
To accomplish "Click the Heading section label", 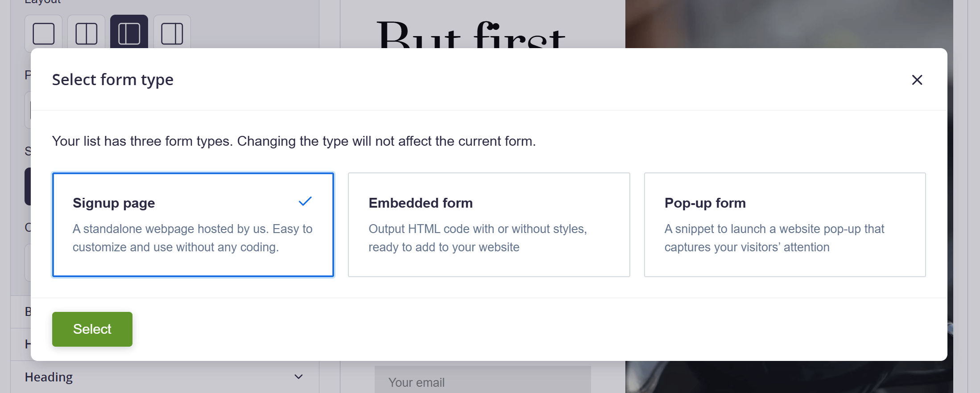I will [x=49, y=377].
